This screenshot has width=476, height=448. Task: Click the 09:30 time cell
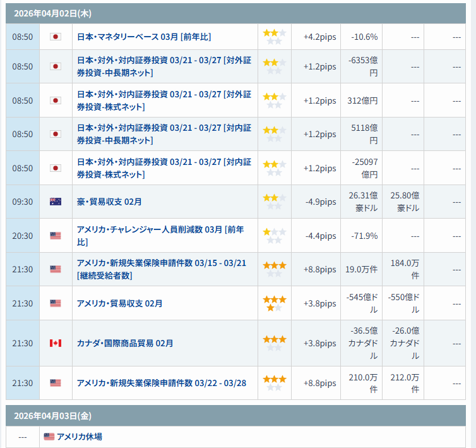23,202
